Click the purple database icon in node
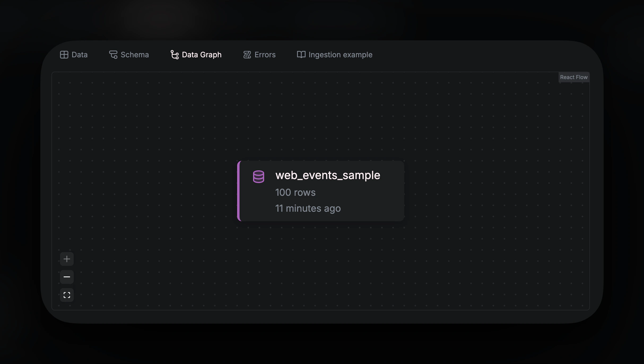This screenshot has height=364, width=644. pyautogui.click(x=258, y=177)
